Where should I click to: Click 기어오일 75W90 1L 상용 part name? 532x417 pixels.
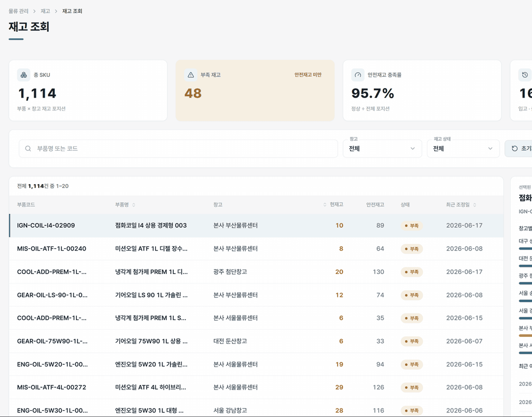[151, 341]
